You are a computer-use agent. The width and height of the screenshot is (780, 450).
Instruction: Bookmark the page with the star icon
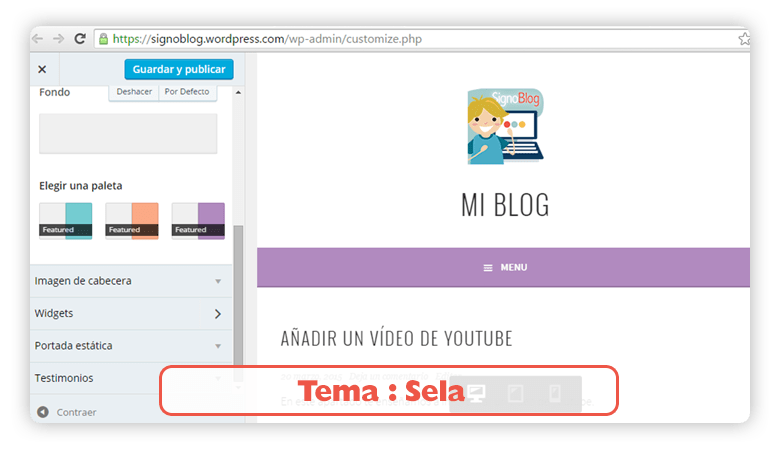[x=744, y=39]
